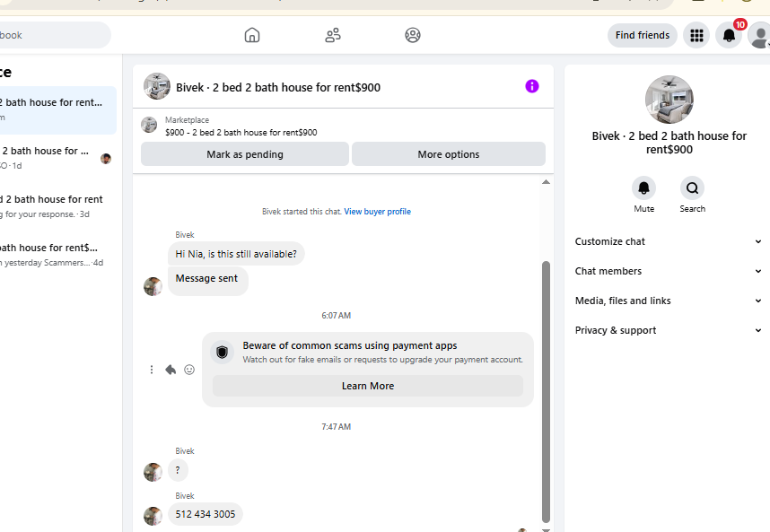The image size is (770, 532).
Task: Click Mark as pending button
Action: pyautogui.click(x=244, y=154)
